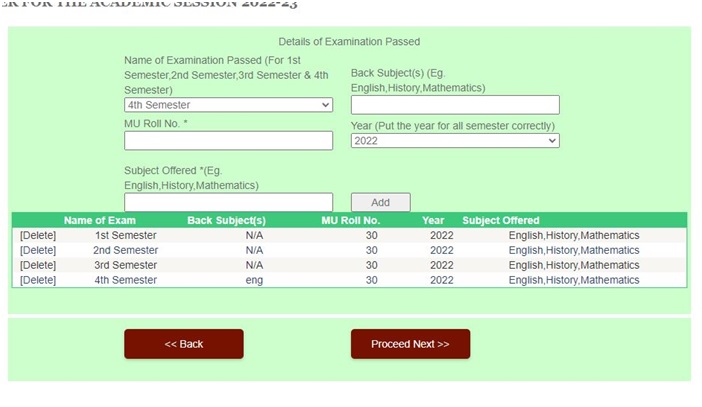Remove the 3rd Semester row
Screen dimensions: 702x407
(38, 266)
